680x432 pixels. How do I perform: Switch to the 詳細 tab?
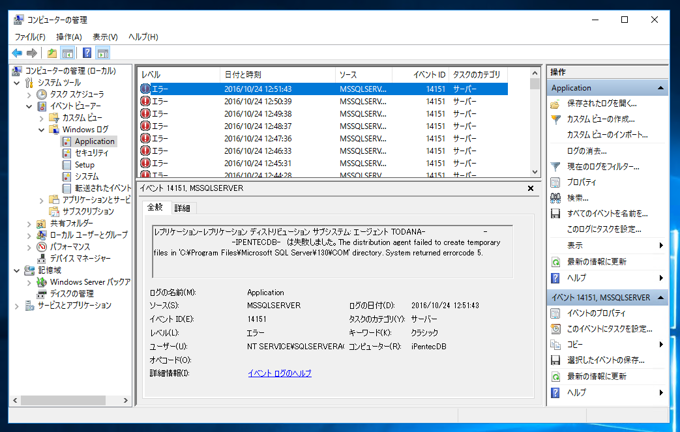click(183, 208)
